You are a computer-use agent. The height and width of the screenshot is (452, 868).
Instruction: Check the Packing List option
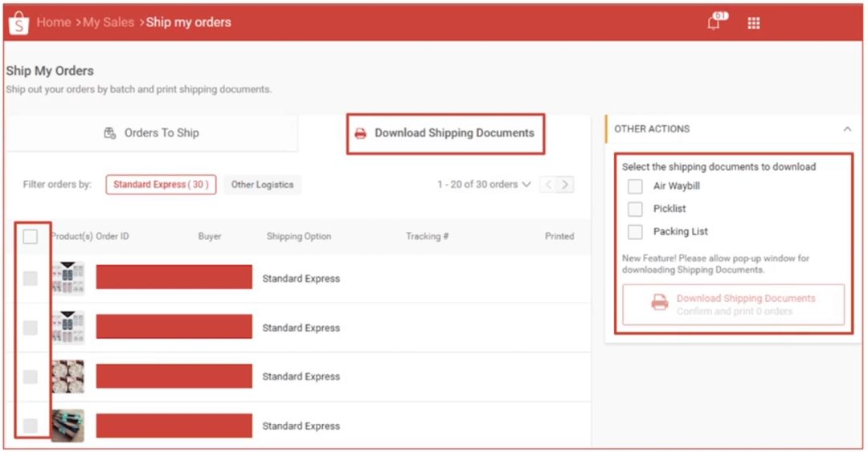click(635, 232)
